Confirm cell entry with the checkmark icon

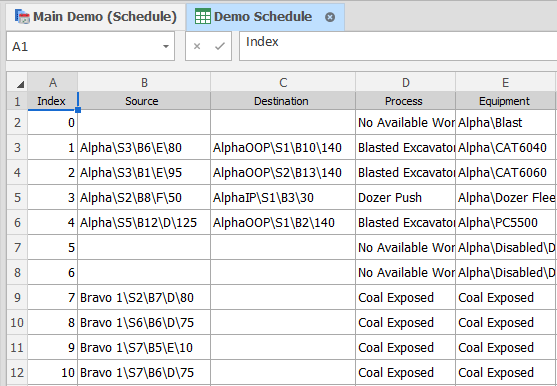(220, 46)
